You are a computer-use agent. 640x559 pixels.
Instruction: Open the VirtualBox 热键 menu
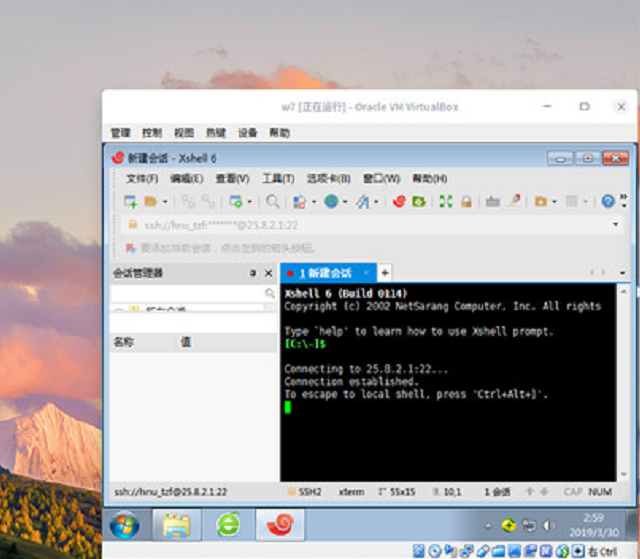tap(216, 133)
